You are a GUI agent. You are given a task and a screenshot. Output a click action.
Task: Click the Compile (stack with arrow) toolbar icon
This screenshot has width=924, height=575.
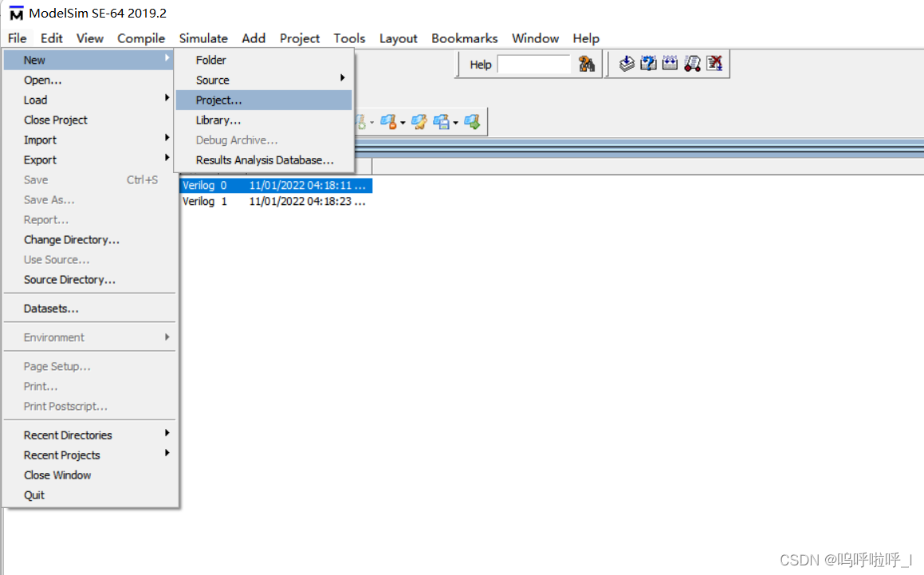[627, 63]
